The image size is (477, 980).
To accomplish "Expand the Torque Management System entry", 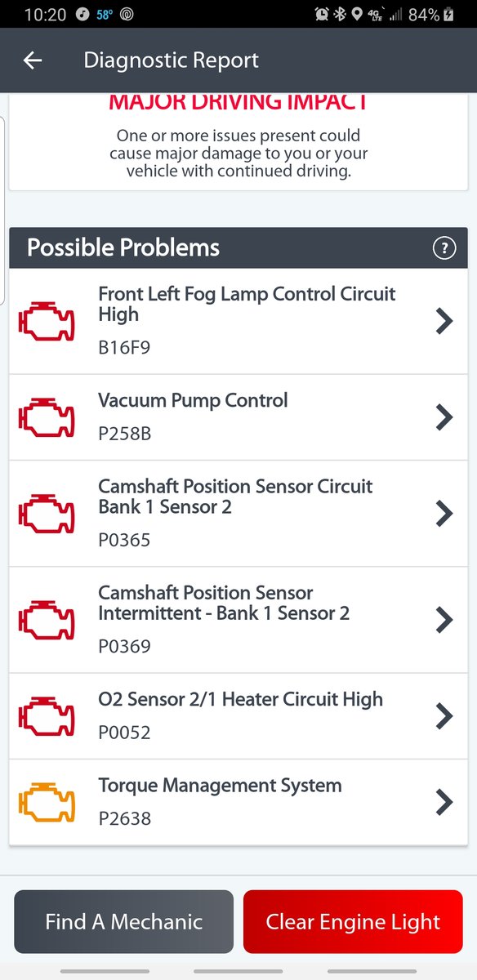I will 444,801.
